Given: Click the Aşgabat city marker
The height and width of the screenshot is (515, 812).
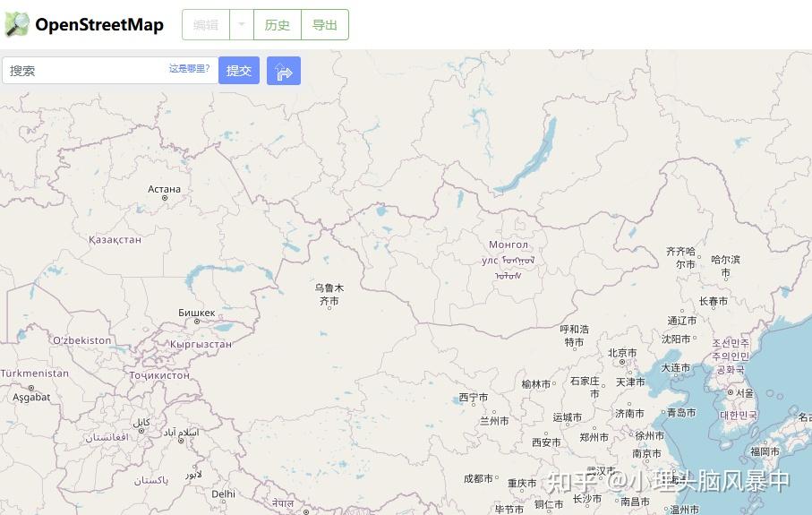Looking at the screenshot, I should point(31,388).
